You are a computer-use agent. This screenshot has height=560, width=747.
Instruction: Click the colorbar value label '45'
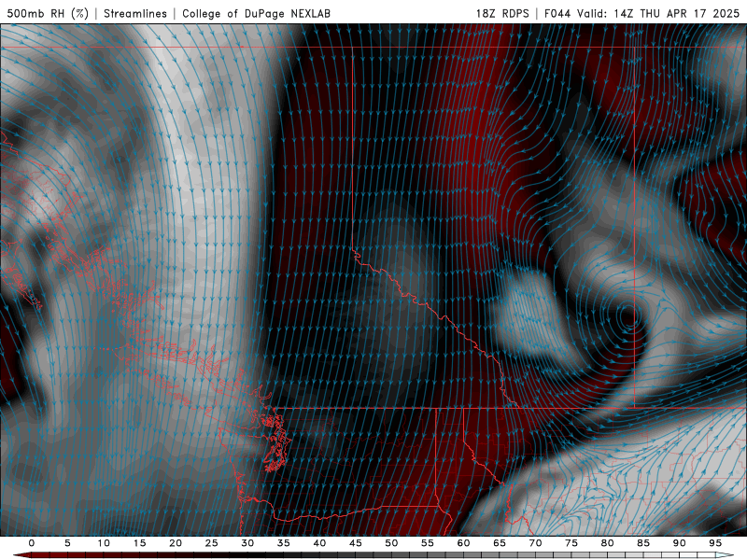point(356,543)
